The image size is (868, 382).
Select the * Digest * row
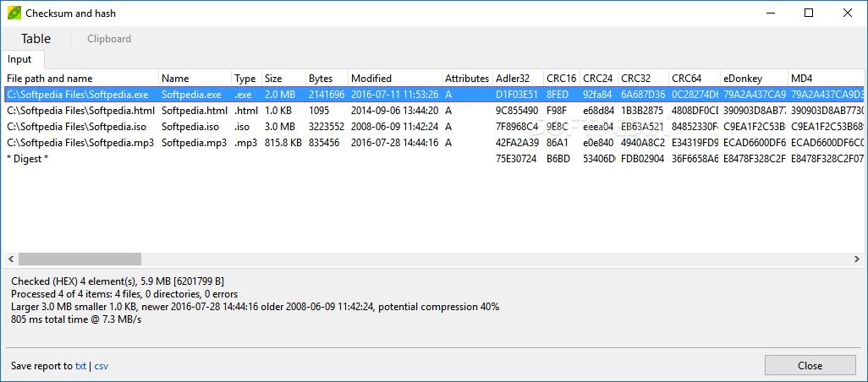[434, 159]
